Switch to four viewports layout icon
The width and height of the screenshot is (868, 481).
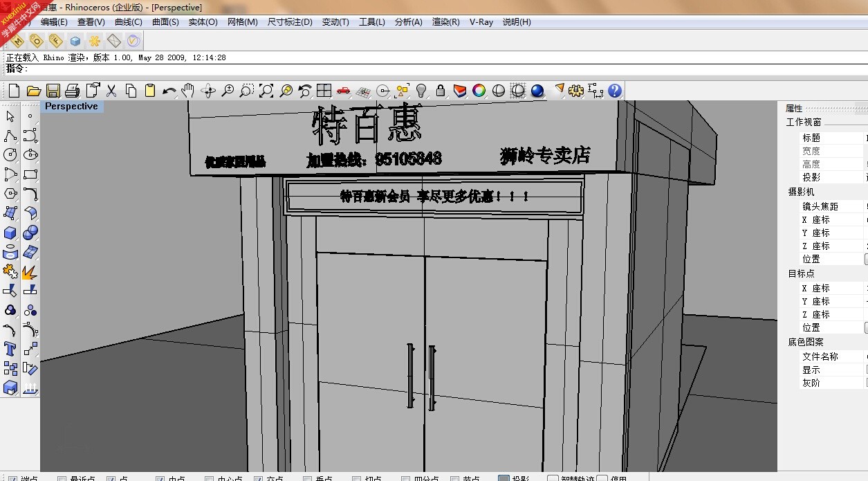[x=324, y=91]
